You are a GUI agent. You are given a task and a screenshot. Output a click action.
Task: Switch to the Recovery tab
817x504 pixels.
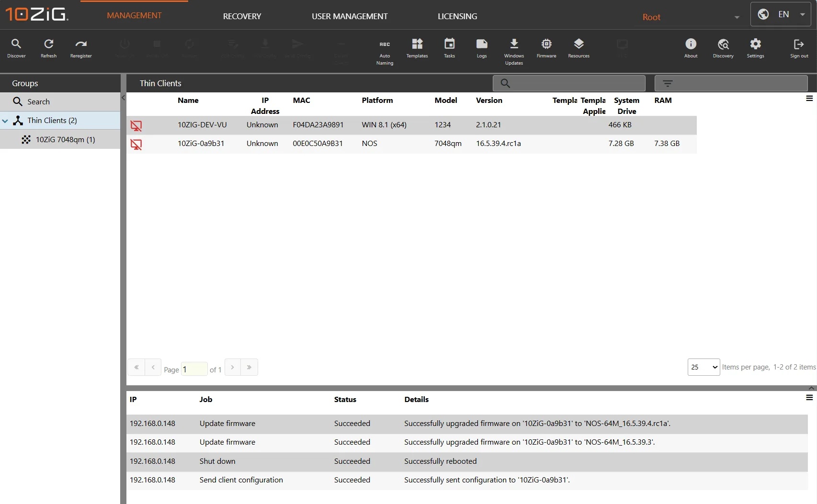pyautogui.click(x=242, y=16)
